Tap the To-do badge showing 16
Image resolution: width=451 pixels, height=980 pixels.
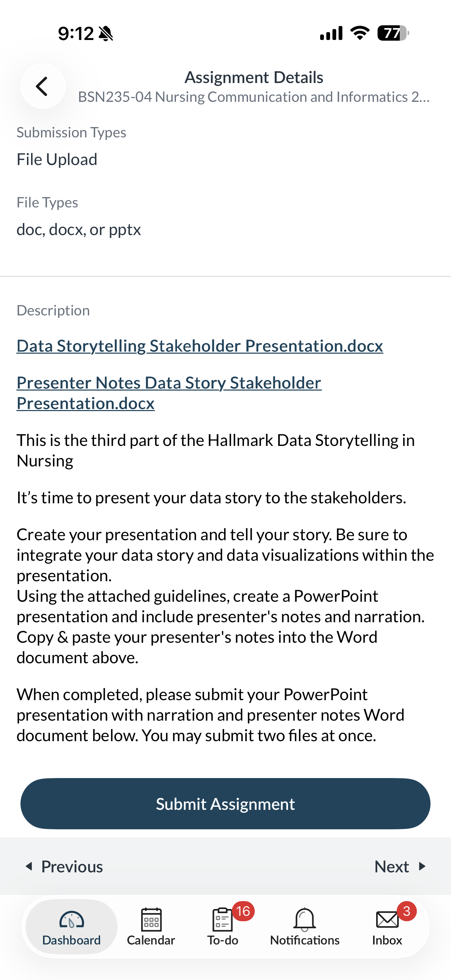coord(243,911)
